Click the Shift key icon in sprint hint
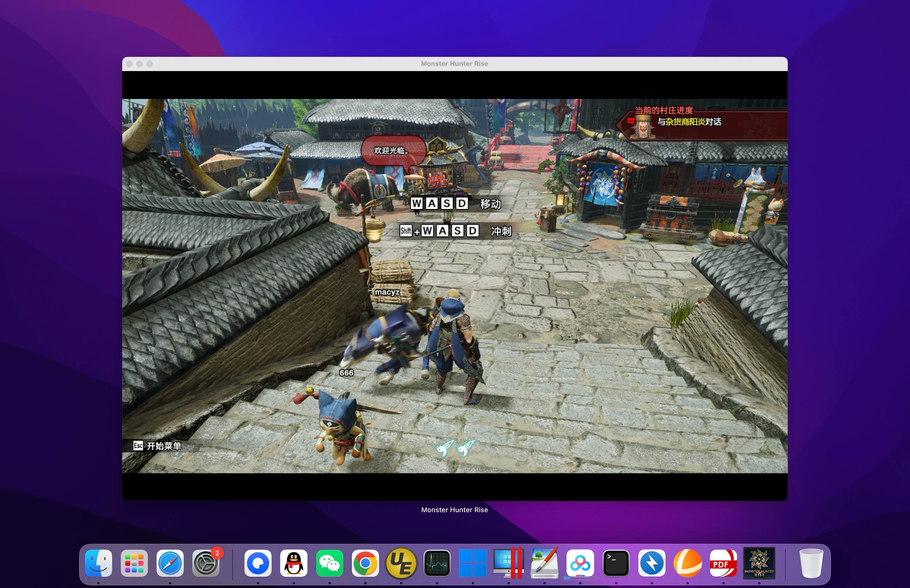This screenshot has height=588, width=910. pyautogui.click(x=406, y=231)
